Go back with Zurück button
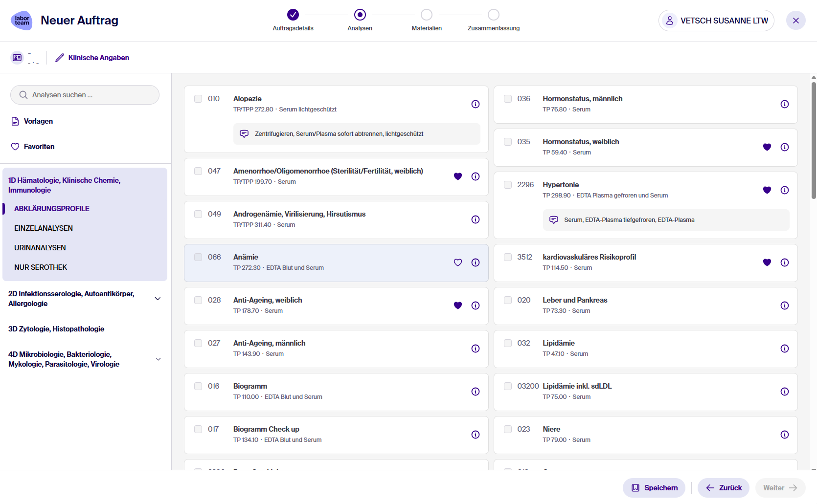 point(724,488)
